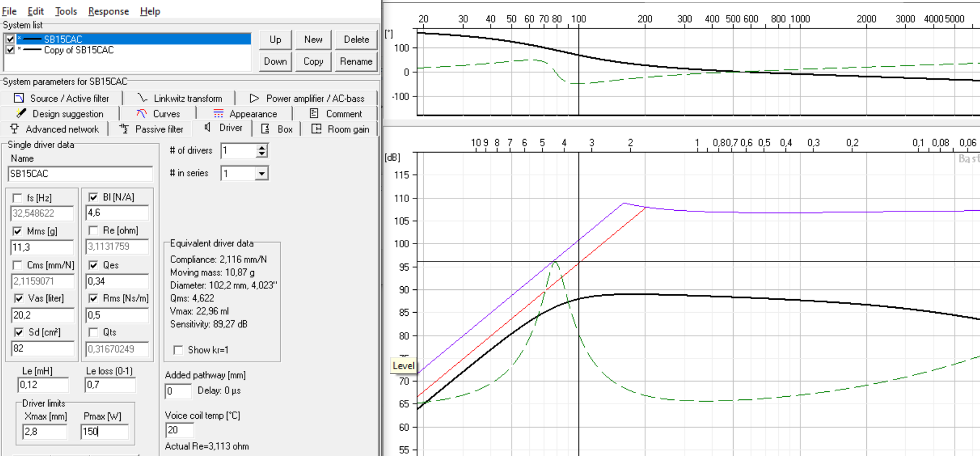The width and height of the screenshot is (980, 456).
Task: Open the Room gain tab
Action: 340,129
